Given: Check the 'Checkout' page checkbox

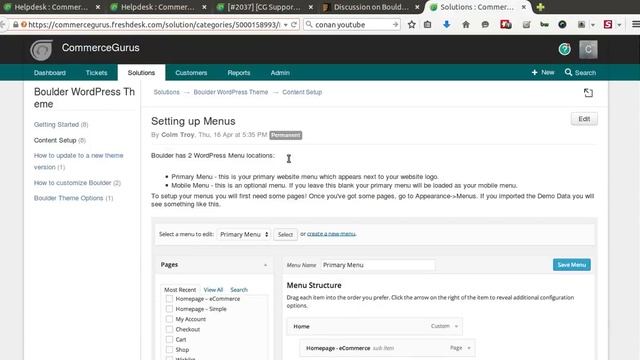Looking at the screenshot, I should [169, 329].
